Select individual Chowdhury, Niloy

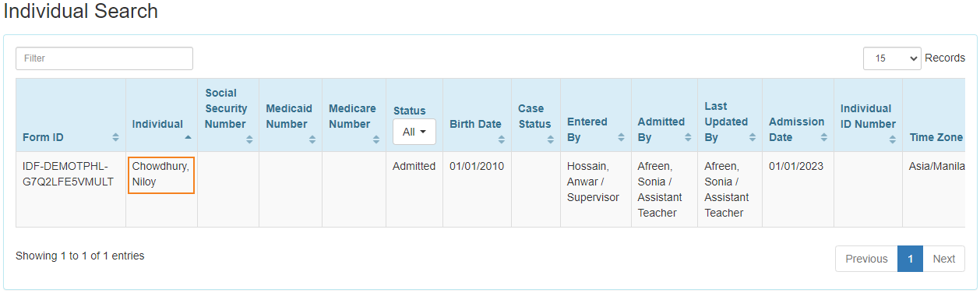pos(160,175)
